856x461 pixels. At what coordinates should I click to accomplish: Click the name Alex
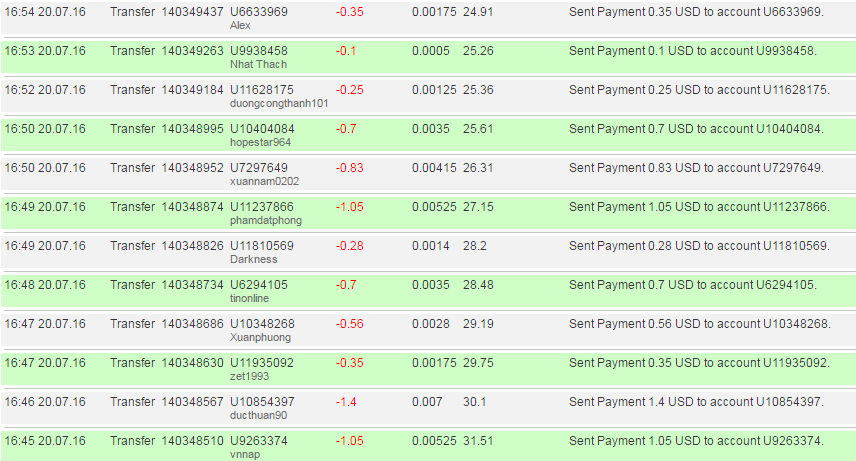tap(240, 26)
